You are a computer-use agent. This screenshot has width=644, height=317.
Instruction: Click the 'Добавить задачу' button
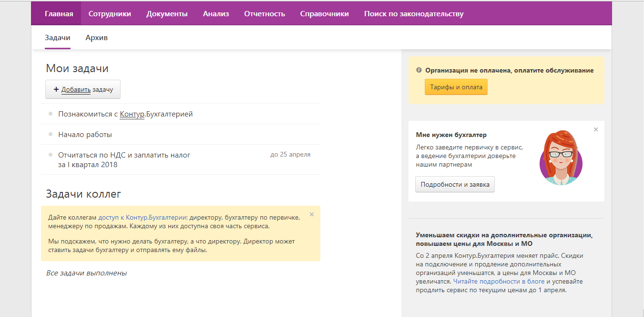83,89
